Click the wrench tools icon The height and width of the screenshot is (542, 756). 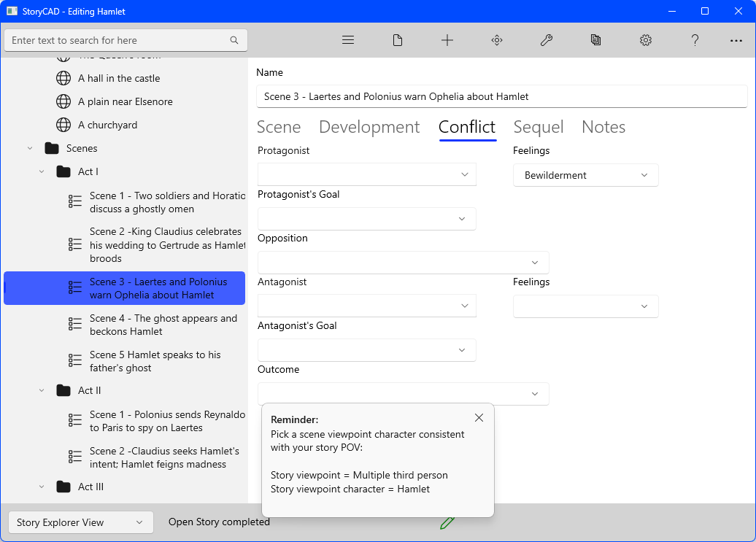547,40
